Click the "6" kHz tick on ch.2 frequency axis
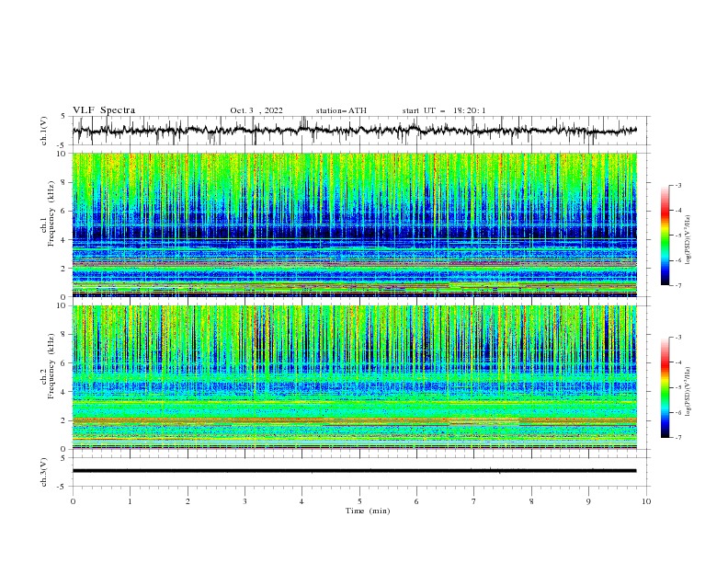Viewport: 728px width, 563px height. [x=63, y=363]
